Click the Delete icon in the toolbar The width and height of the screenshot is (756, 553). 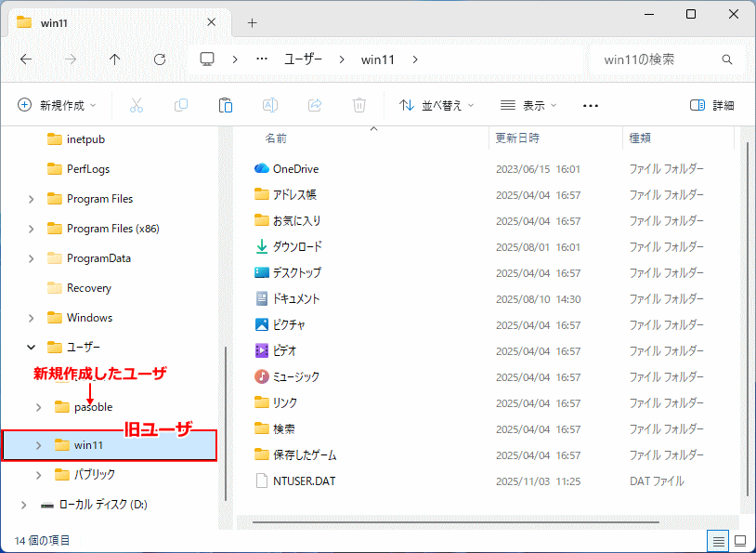[359, 105]
